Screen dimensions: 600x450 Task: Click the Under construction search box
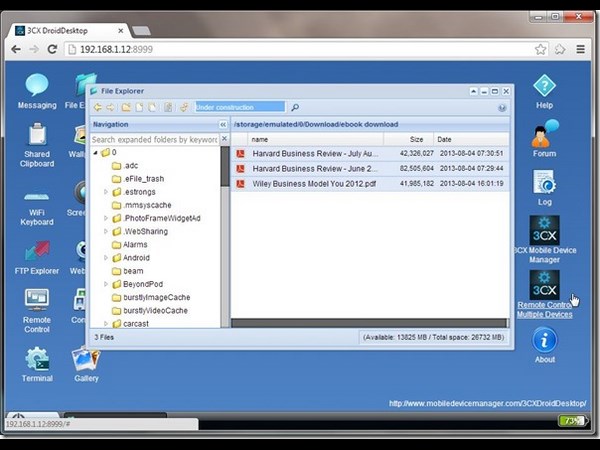[240, 107]
